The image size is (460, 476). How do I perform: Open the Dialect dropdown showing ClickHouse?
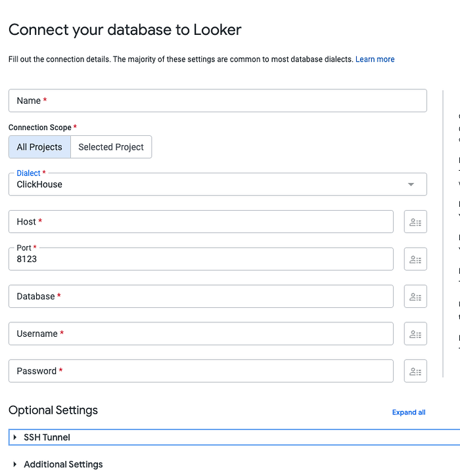coord(218,184)
